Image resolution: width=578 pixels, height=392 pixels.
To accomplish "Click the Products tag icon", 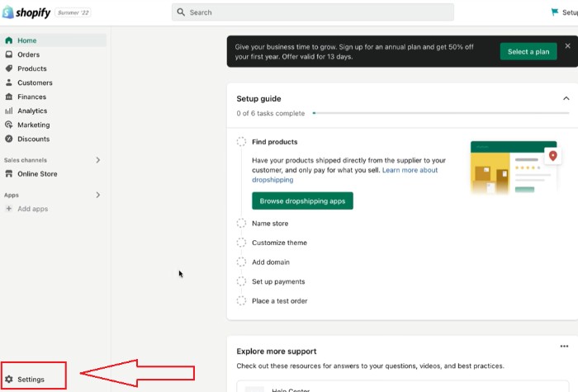I will [9, 68].
